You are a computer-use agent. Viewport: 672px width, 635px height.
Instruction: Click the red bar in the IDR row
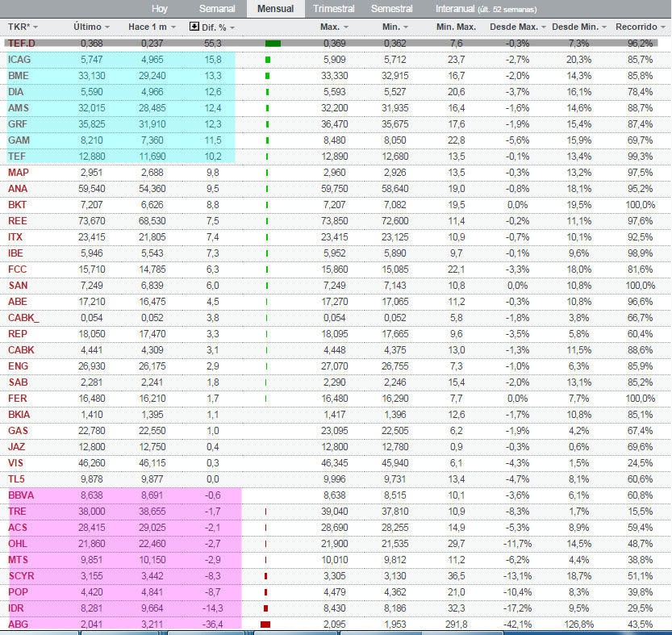tap(266, 608)
